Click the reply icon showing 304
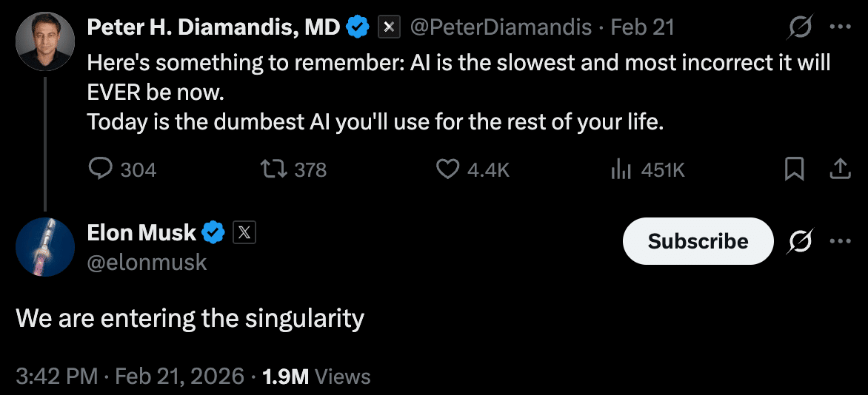 click(100, 170)
